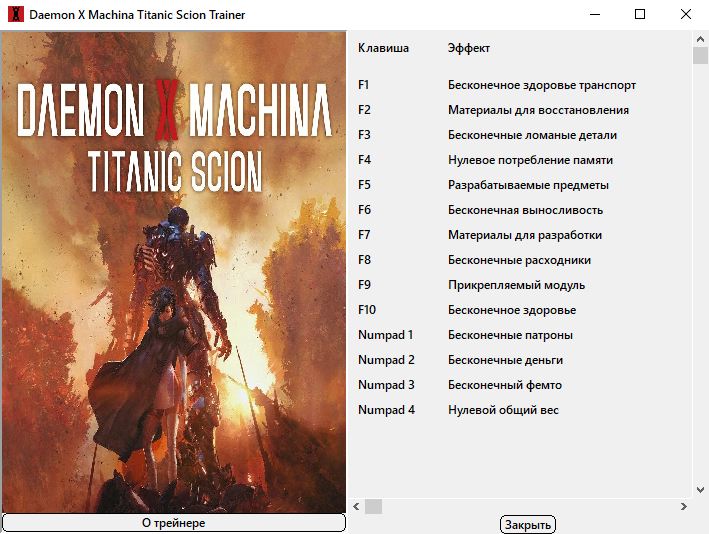Screen dimensions: 709x534
Task: Click the window title 'Daemon X Machina Titanic Scion Trainer'
Action: pyautogui.click(x=137, y=15)
